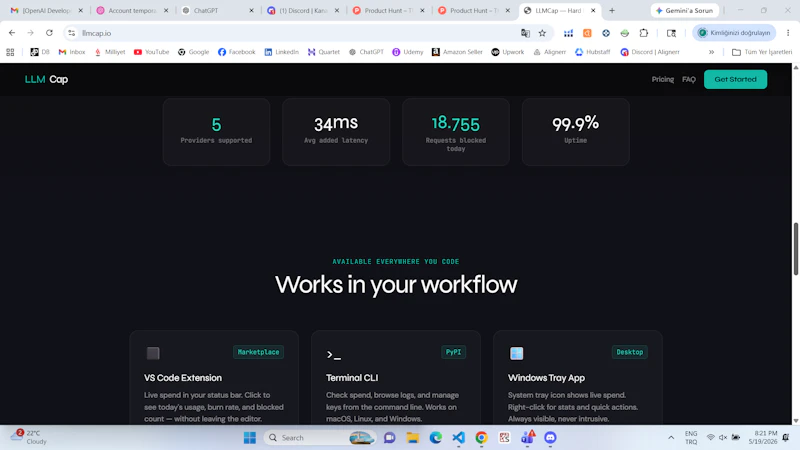The height and width of the screenshot is (450, 800).
Task: Click the translate page icon
Action: [525, 33]
